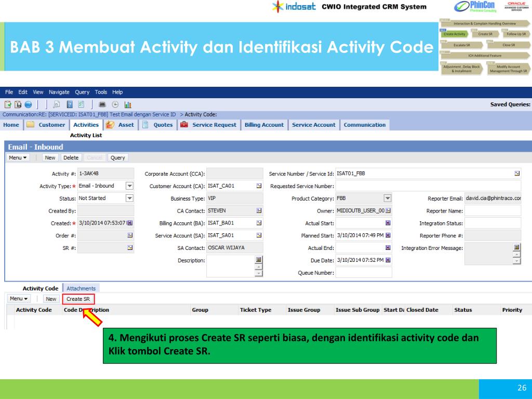Open the Tools menu
Screen dimensions: 532x399
pyautogui.click(x=101, y=92)
